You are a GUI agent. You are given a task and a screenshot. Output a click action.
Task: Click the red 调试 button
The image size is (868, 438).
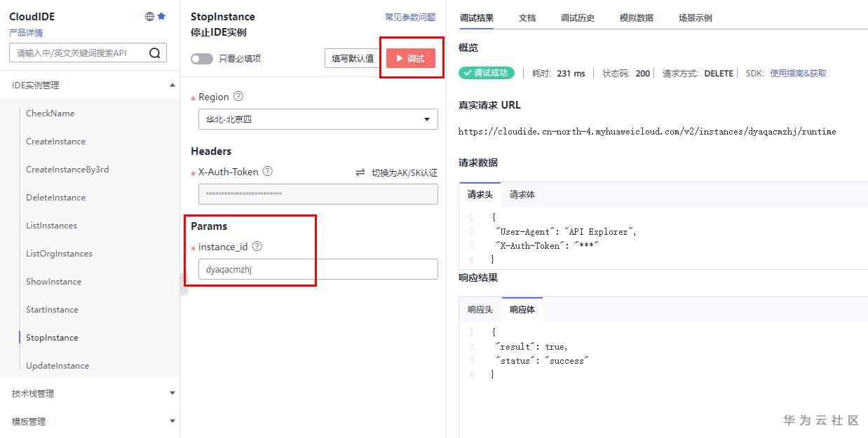411,58
